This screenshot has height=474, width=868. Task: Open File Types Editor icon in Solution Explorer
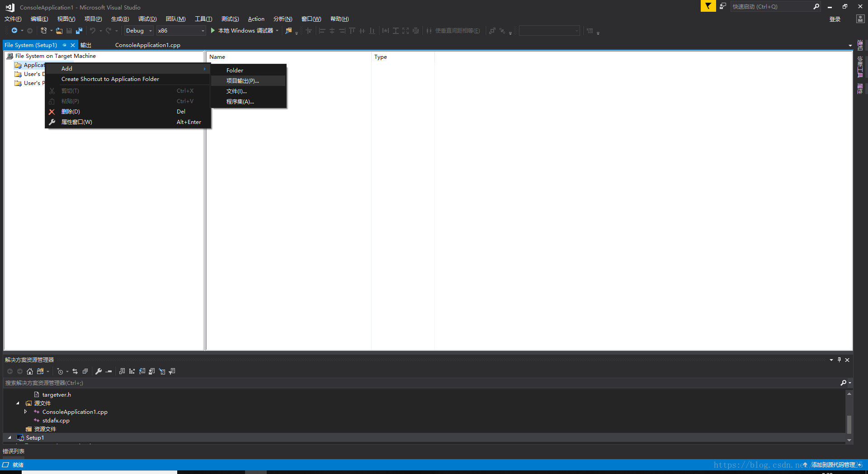(142, 371)
